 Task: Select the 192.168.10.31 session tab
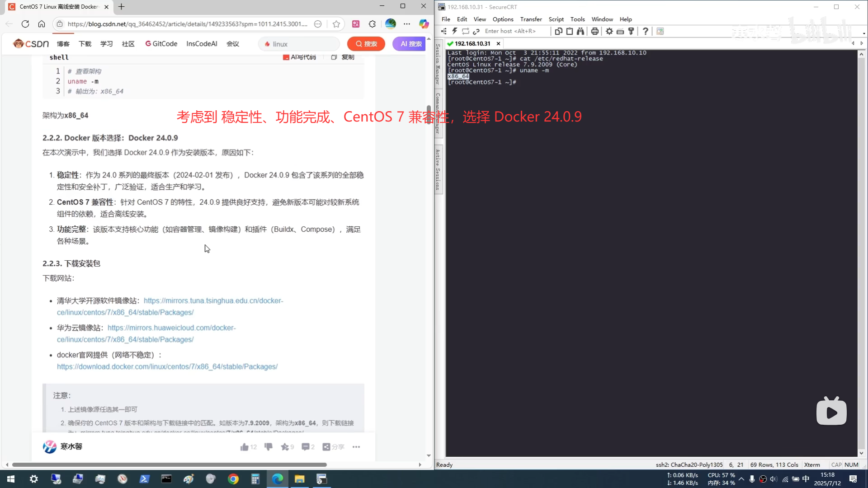472,43
